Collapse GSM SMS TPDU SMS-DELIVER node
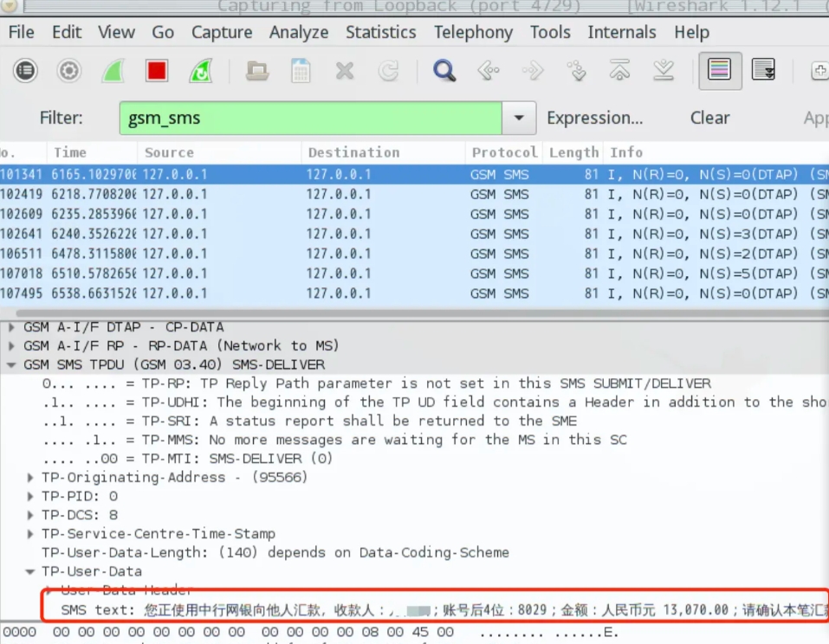This screenshot has width=829, height=644. (11, 364)
